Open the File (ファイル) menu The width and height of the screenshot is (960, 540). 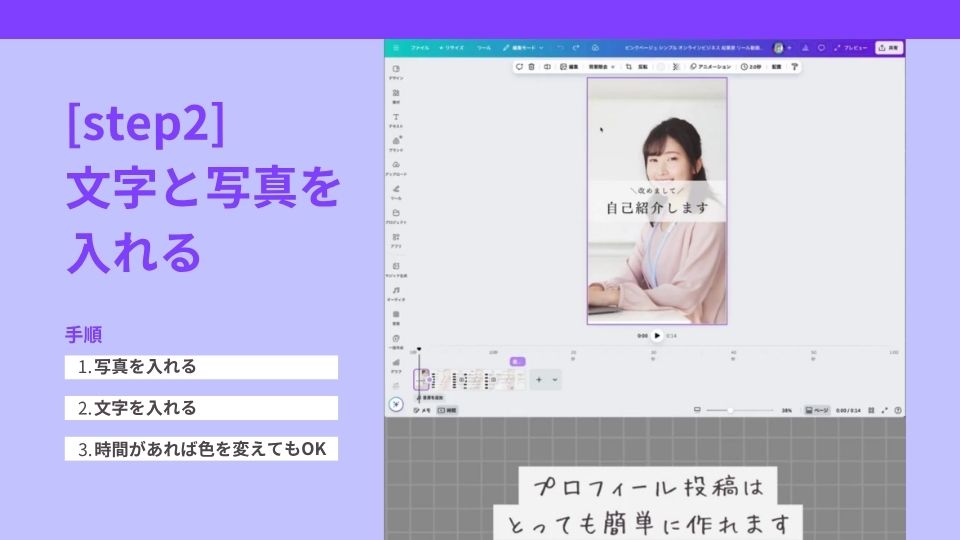pos(420,47)
